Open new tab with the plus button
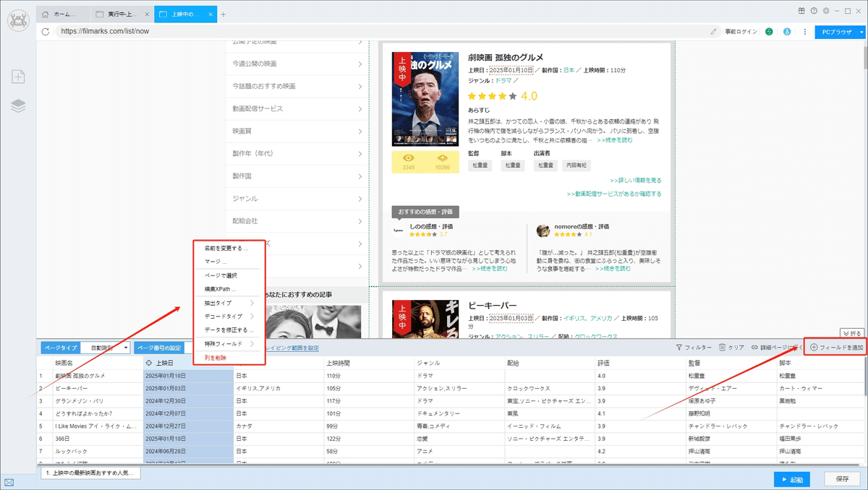 point(224,14)
